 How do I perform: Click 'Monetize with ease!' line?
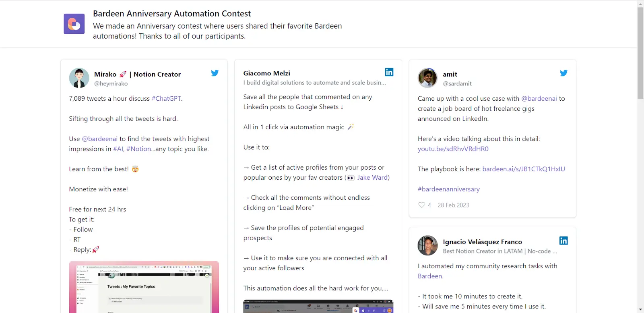(98, 189)
